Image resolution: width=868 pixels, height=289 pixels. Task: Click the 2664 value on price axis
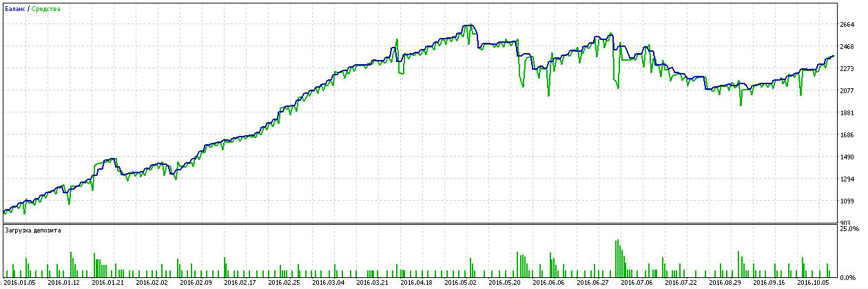[847, 25]
